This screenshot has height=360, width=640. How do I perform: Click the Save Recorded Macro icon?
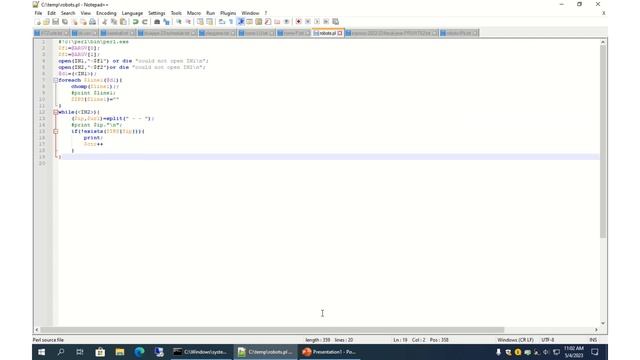click(336, 22)
